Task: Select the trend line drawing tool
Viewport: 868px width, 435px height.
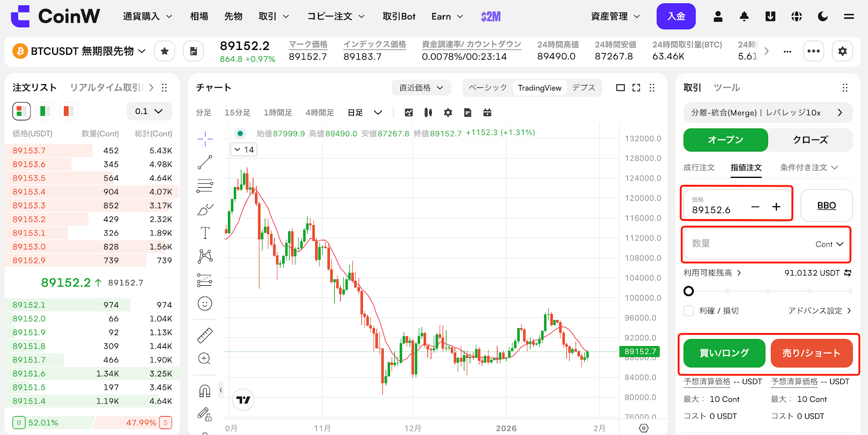Action: tap(205, 162)
